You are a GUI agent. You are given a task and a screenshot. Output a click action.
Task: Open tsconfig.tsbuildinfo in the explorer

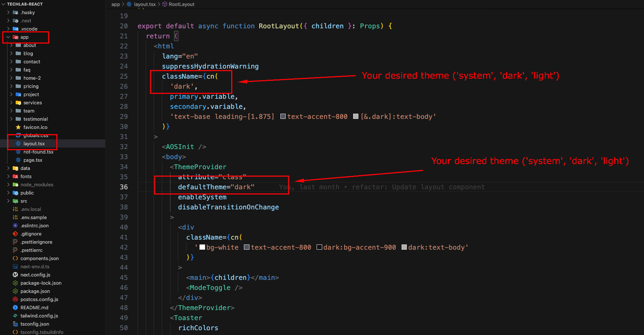coord(42,332)
